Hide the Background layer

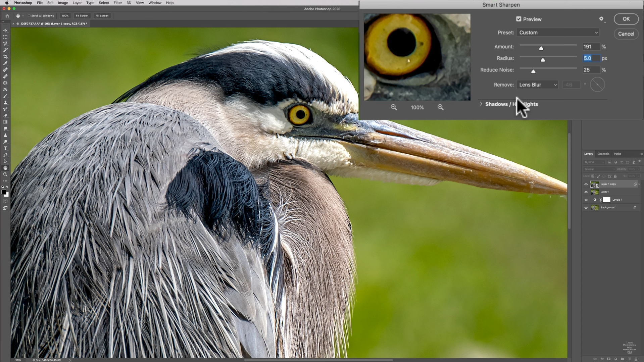pyautogui.click(x=586, y=207)
